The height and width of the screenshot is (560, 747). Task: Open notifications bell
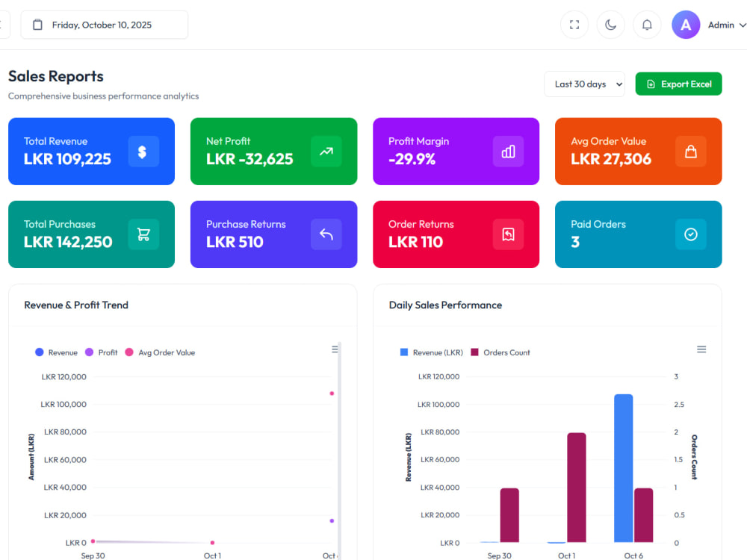click(646, 25)
